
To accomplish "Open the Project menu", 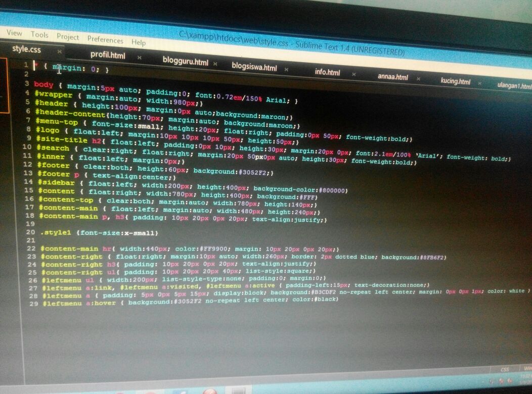I will coord(68,37).
